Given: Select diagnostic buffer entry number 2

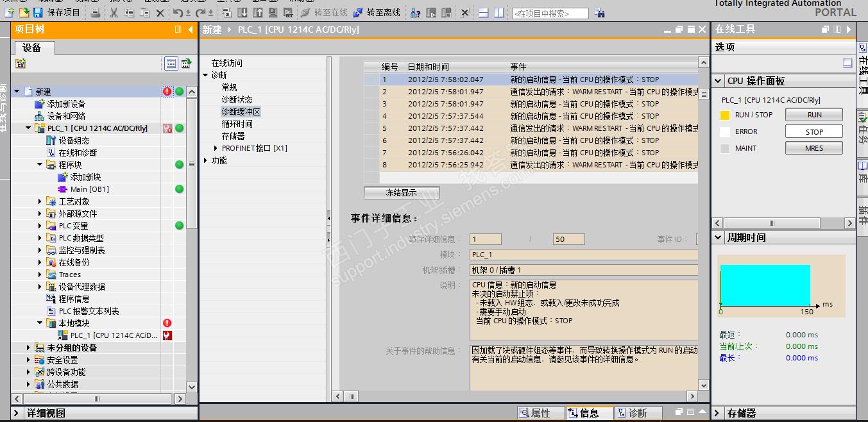Looking at the screenshot, I should (531, 92).
